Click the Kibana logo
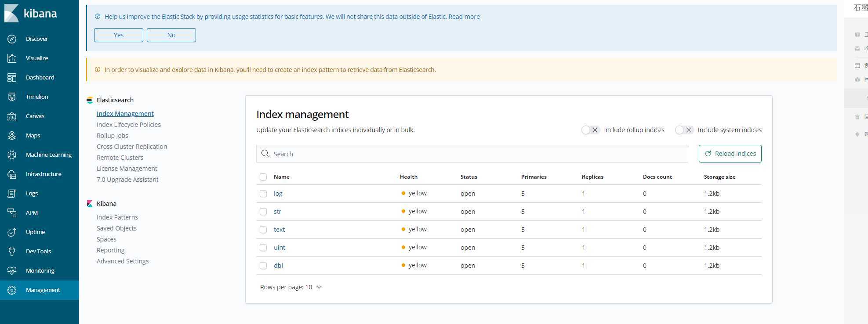 pyautogui.click(x=30, y=13)
